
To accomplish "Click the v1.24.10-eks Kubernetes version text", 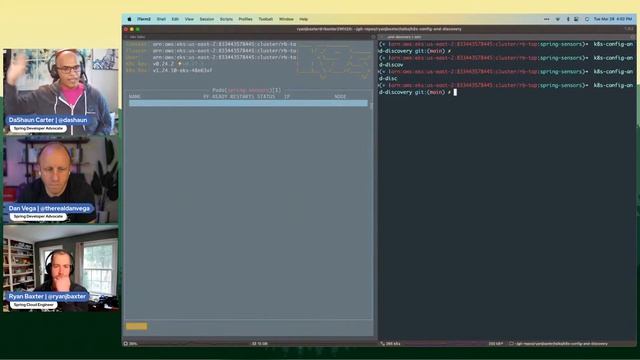I will tap(182, 70).
